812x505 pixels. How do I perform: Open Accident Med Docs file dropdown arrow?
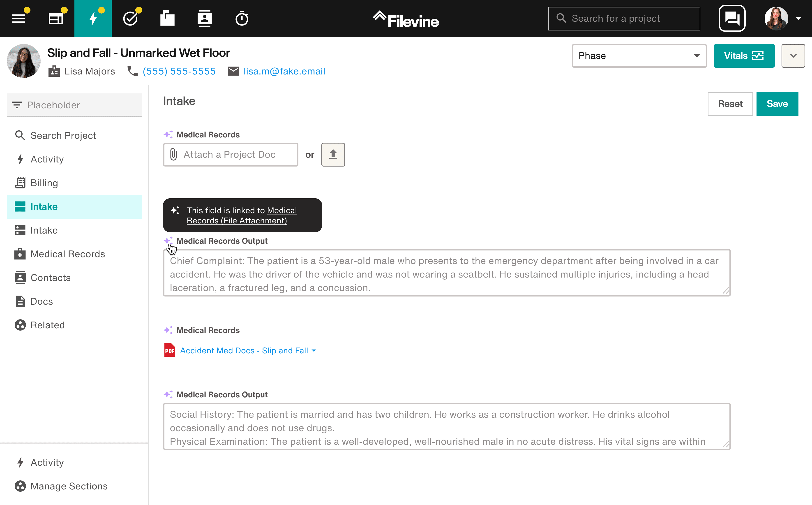point(314,351)
